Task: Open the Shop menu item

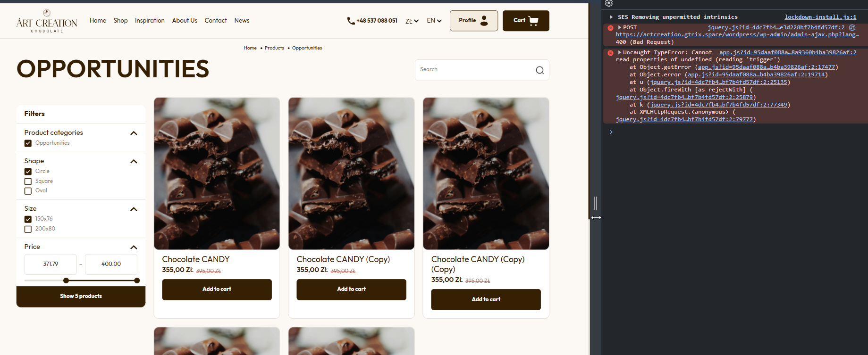Action: tap(120, 20)
